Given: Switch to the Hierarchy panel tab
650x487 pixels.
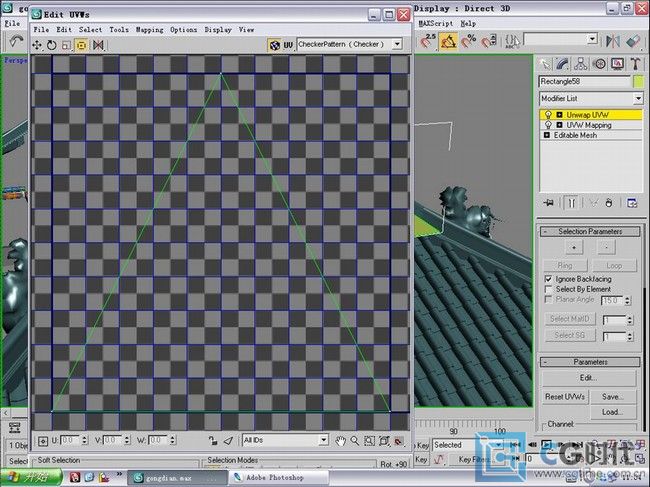Looking at the screenshot, I should [x=581, y=64].
